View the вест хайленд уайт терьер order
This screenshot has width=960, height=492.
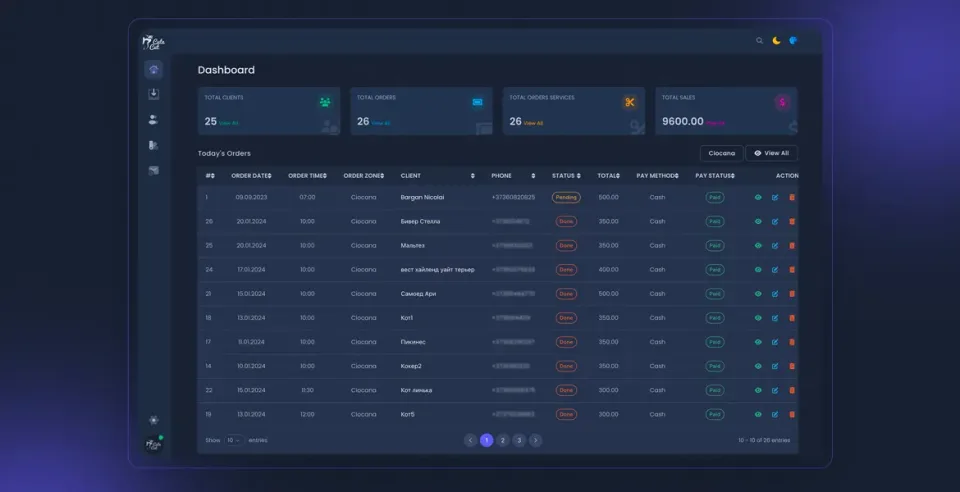click(x=758, y=270)
